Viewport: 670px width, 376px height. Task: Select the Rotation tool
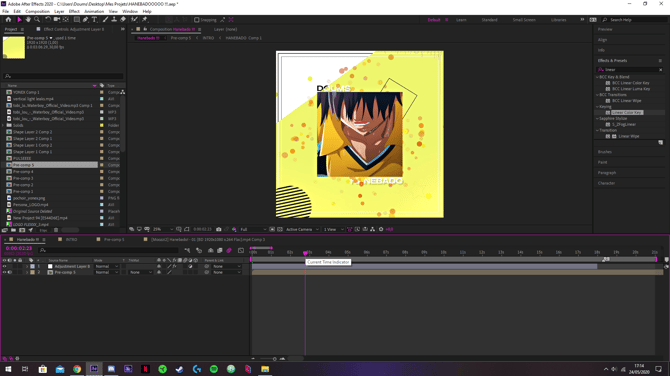[48, 20]
